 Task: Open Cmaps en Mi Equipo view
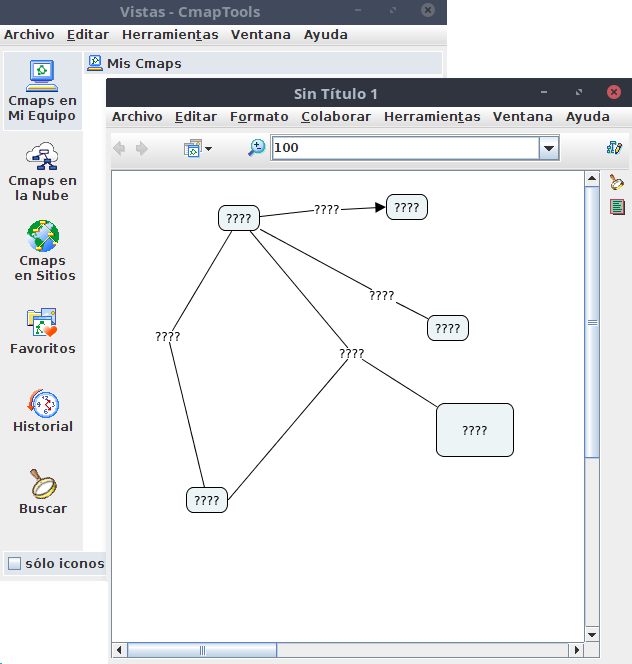pos(42,90)
